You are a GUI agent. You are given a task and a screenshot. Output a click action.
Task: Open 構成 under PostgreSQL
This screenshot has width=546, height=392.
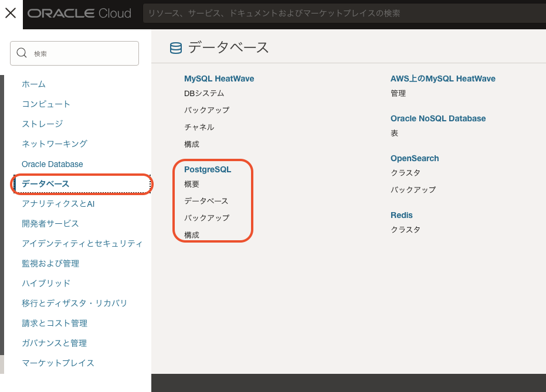tap(192, 235)
